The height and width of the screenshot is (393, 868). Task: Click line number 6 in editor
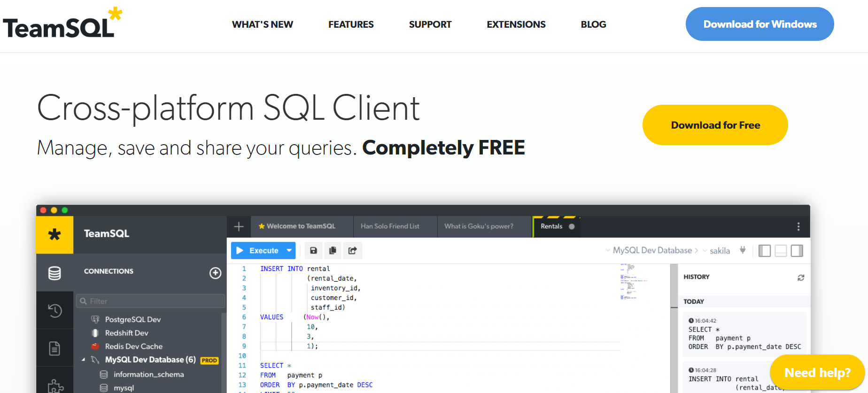tap(244, 317)
